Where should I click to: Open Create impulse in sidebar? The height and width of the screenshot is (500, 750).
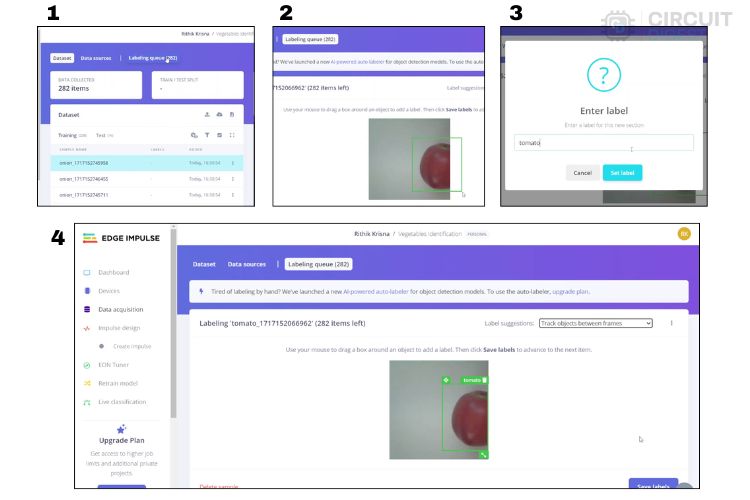coord(132,346)
